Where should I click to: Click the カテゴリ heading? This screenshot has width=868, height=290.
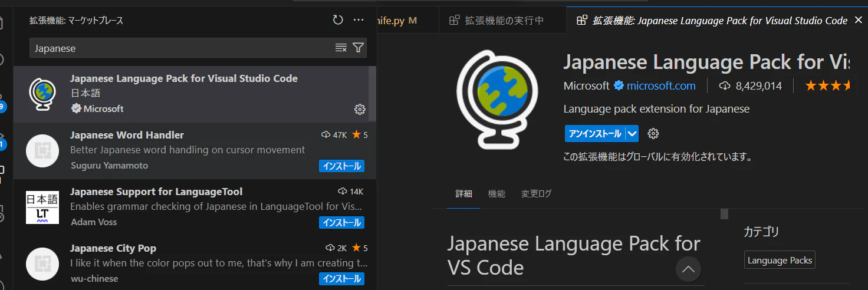tap(762, 231)
